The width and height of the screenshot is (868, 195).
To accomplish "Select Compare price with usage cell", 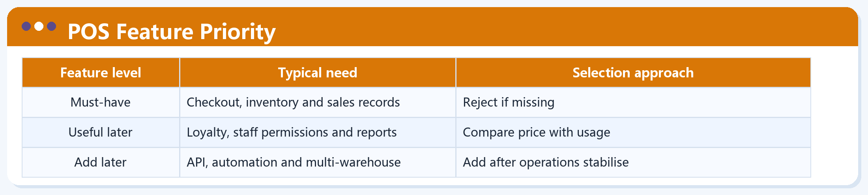I will pos(633,132).
